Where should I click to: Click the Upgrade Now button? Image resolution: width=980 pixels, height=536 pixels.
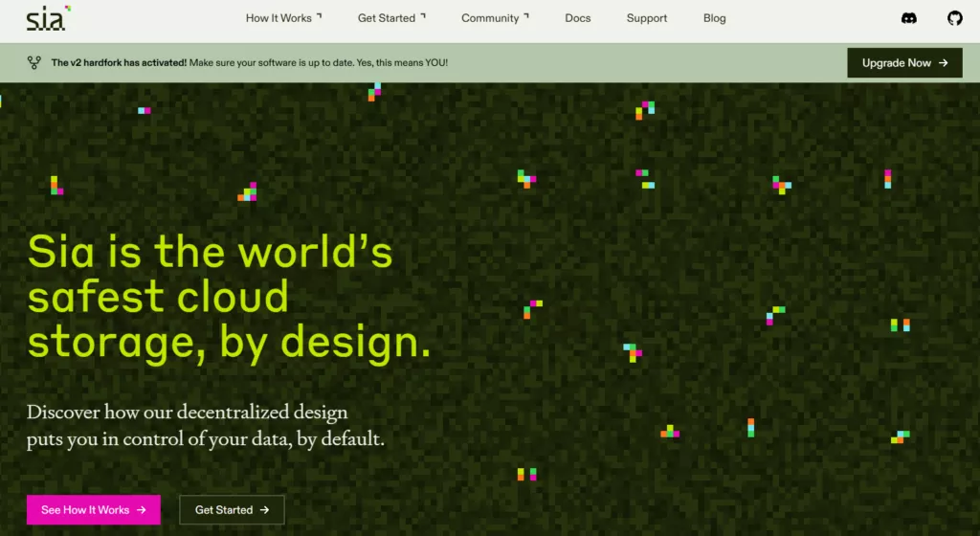click(904, 63)
